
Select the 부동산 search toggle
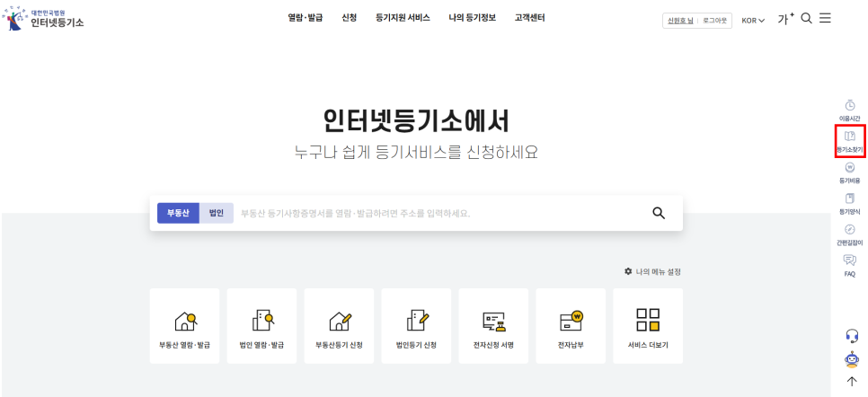pyautogui.click(x=178, y=213)
